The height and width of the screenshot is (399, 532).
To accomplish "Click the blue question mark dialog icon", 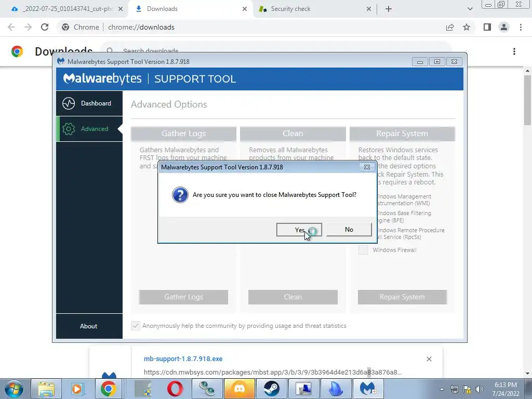I will point(180,195).
